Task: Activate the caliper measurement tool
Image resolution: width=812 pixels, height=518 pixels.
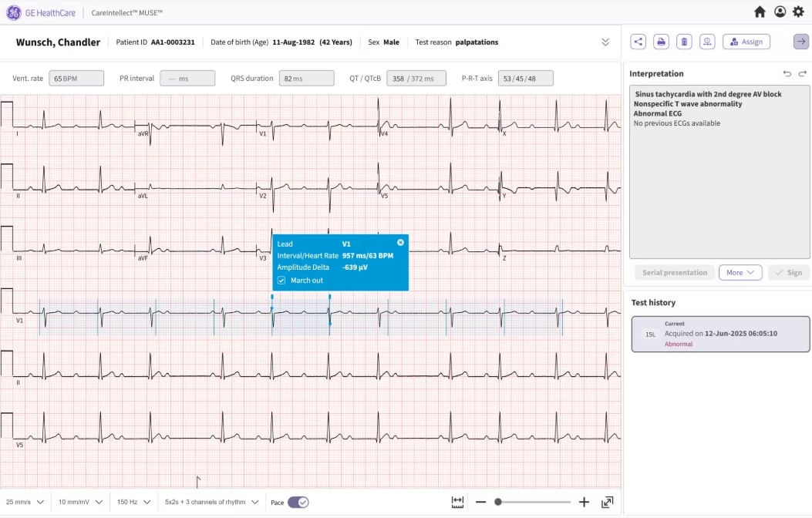Action: [x=457, y=502]
